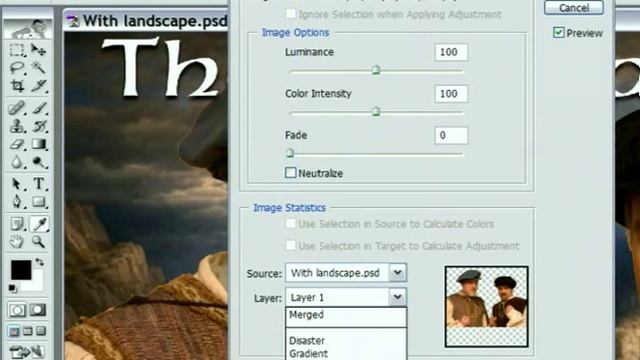Check Use Selection in Source to Calculate Colors
This screenshot has height=360, width=640.
pos(291,224)
